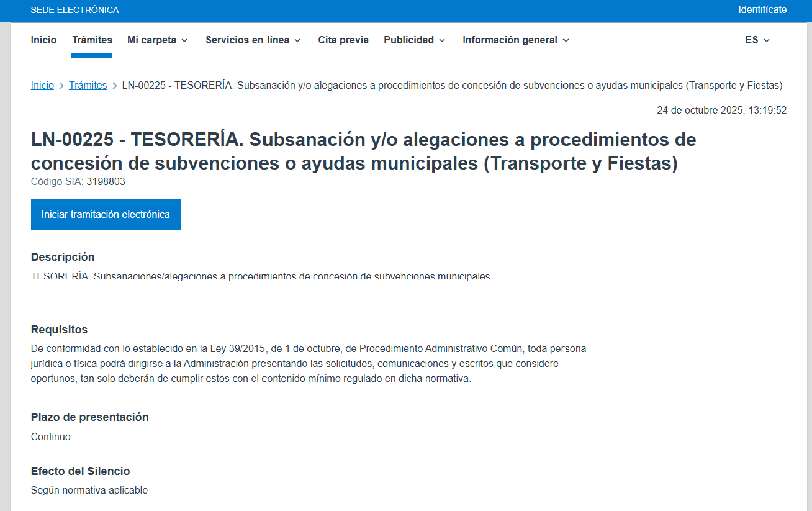
Task: Go to Inicio in the navigation bar
Action: coord(43,40)
